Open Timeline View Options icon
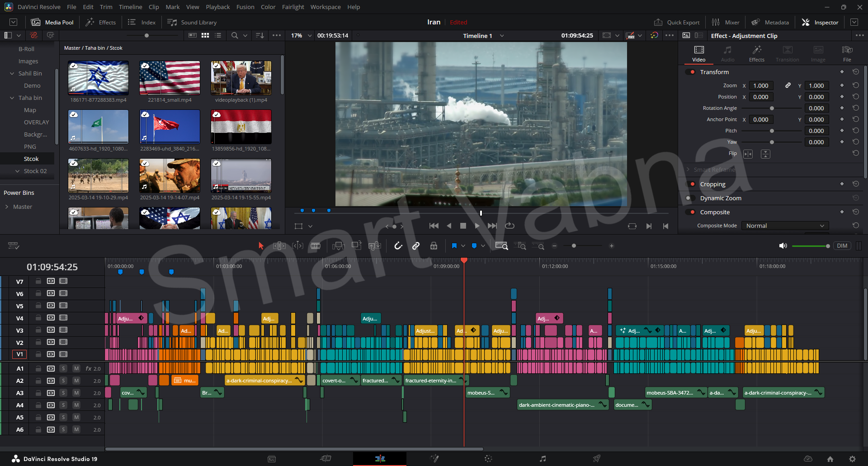This screenshot has height=466, width=868. tap(14, 246)
